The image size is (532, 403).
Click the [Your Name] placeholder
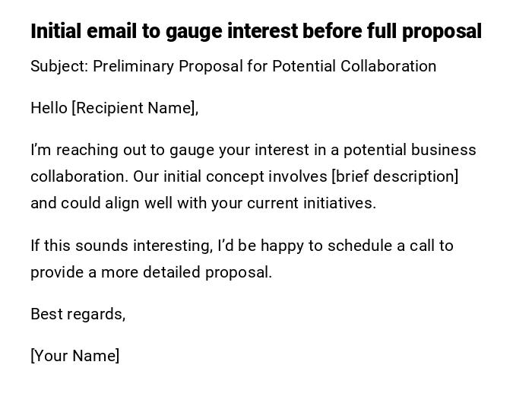75,356
